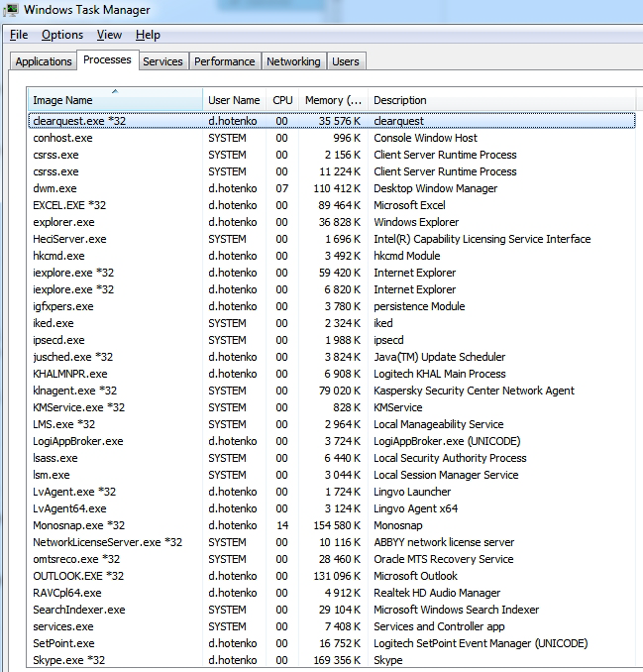Viewport: 643px width, 672px height.
Task: Select iexplore.exe using 59 420 K
Action: click(332, 273)
